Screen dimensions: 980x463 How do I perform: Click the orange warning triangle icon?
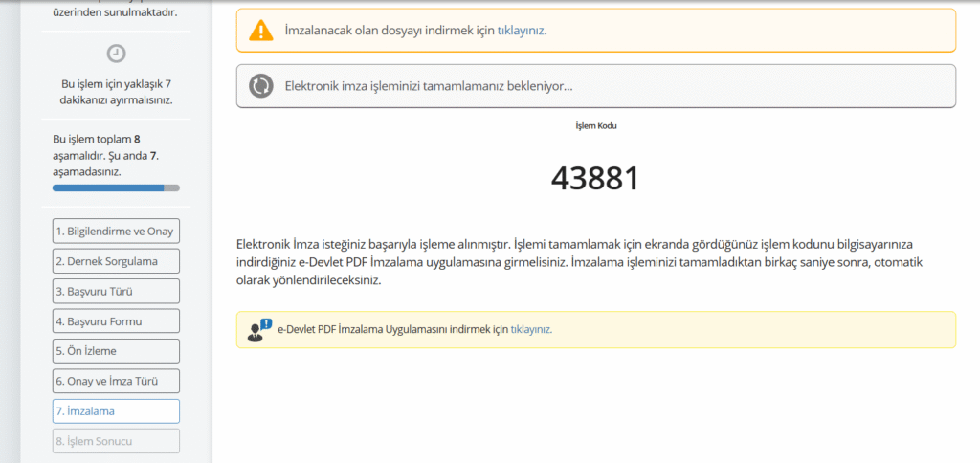tap(261, 31)
